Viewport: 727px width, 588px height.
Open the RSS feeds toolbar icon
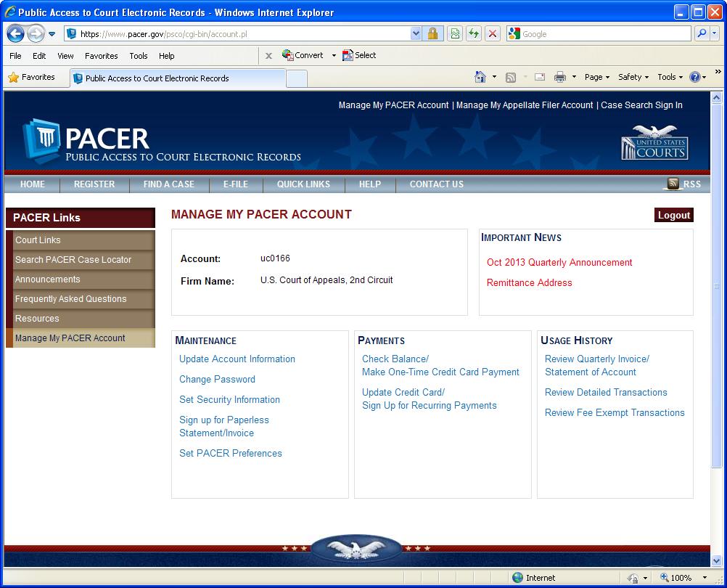click(x=511, y=77)
